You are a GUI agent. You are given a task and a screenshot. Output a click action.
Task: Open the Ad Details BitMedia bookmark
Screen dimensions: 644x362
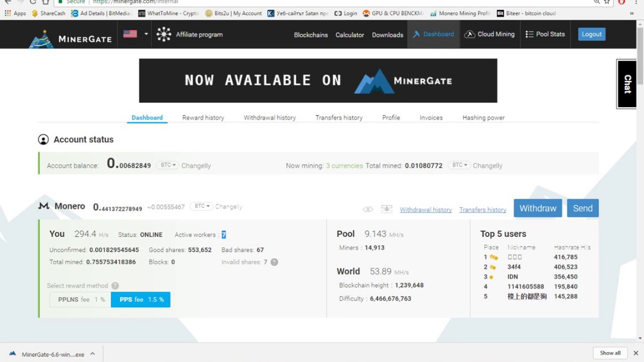coord(101,13)
